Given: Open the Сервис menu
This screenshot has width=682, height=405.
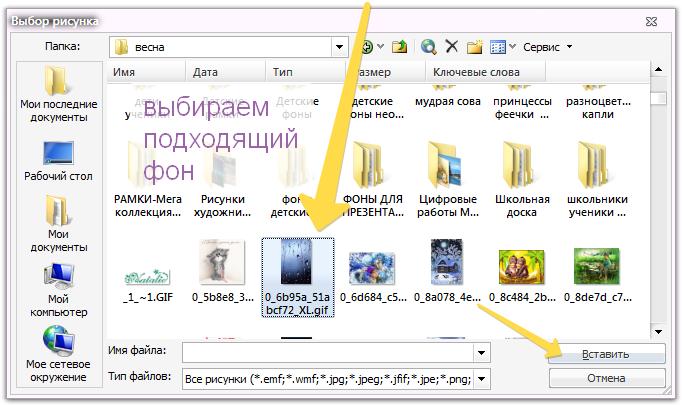Looking at the screenshot, I should 547,47.
